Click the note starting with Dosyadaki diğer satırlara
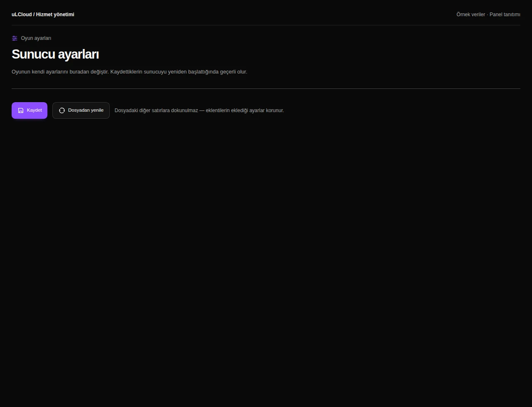 pos(199,110)
